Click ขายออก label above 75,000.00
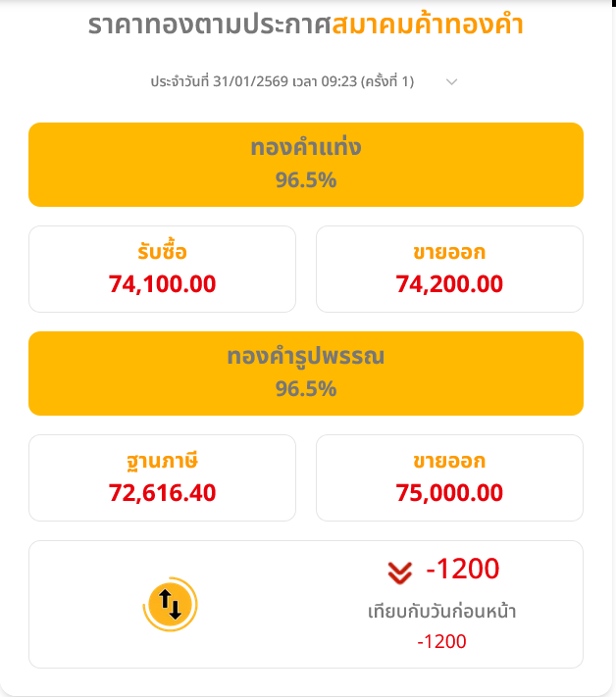 pos(449,461)
